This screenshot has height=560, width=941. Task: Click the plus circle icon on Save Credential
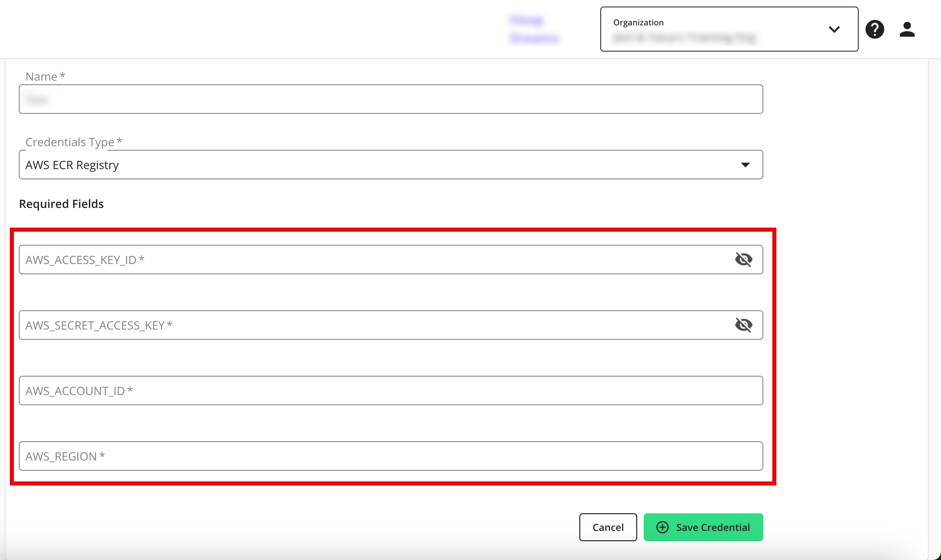[x=663, y=527]
